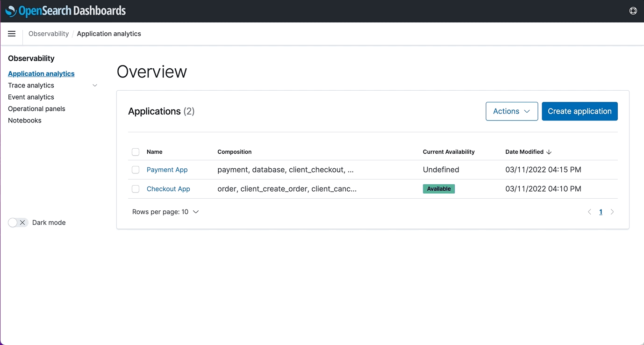Expand Trace analytics submenu chevron

tap(95, 86)
